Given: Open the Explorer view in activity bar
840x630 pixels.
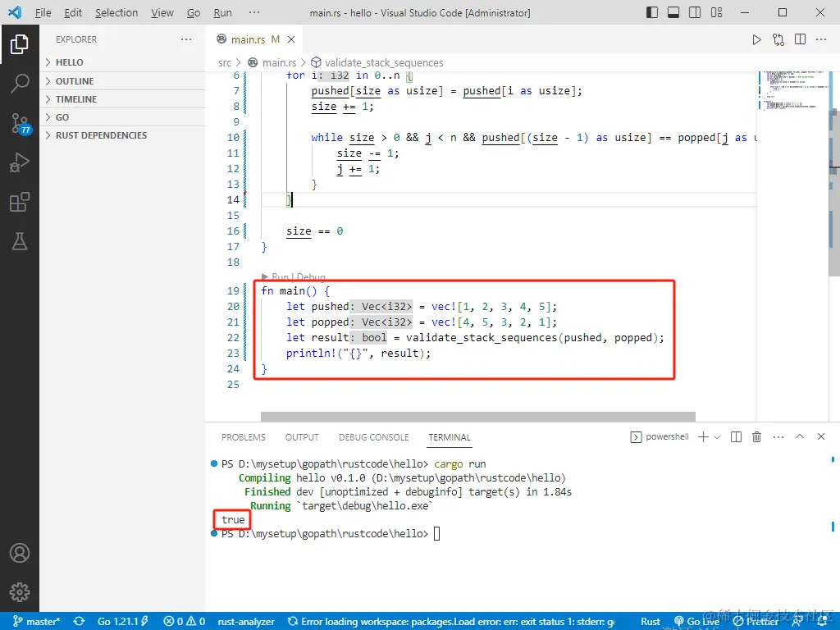Looking at the screenshot, I should coord(20,44).
